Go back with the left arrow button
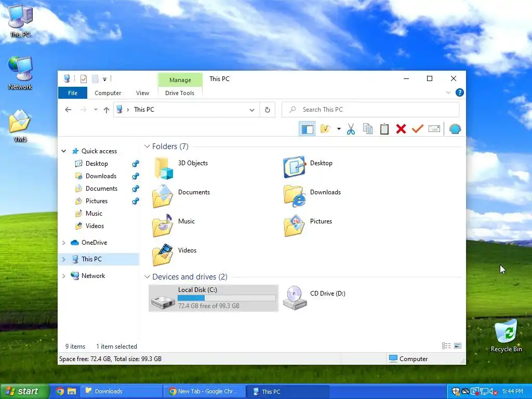The image size is (532, 399). pyautogui.click(x=68, y=110)
